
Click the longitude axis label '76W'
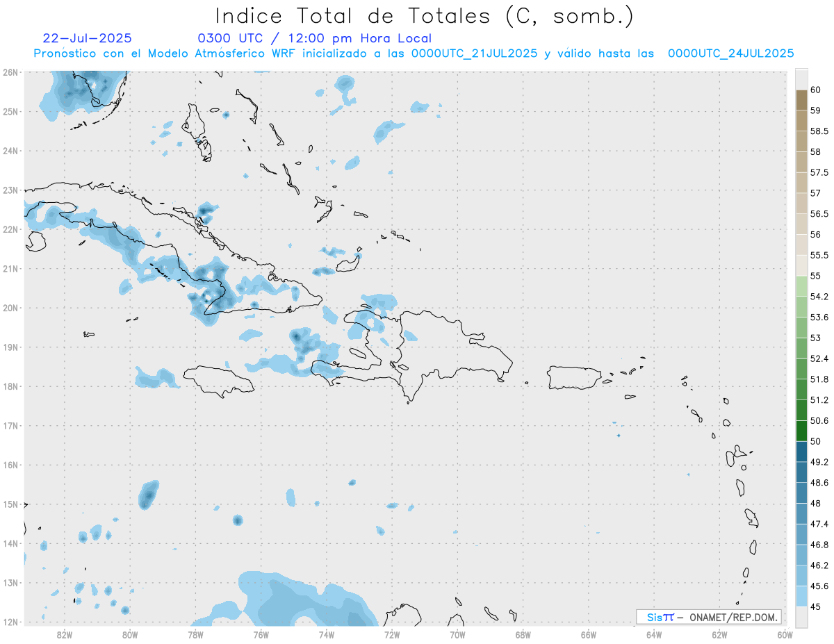click(261, 634)
